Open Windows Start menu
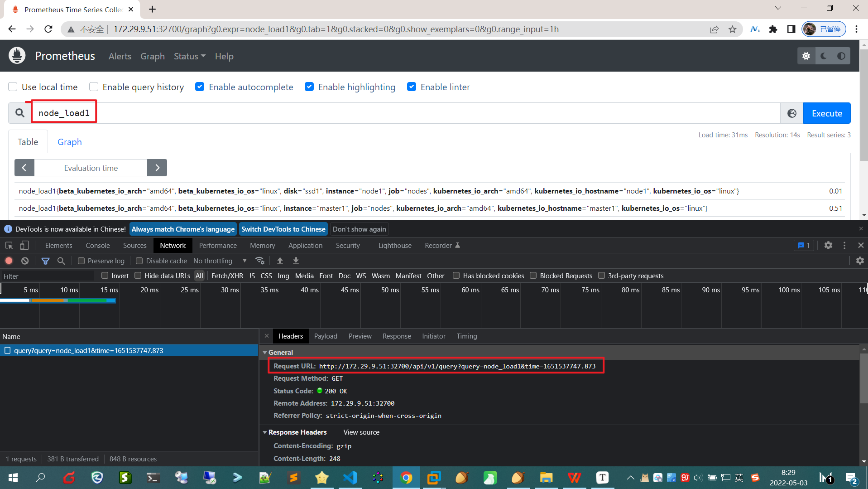This screenshot has width=868, height=489. click(x=13, y=478)
